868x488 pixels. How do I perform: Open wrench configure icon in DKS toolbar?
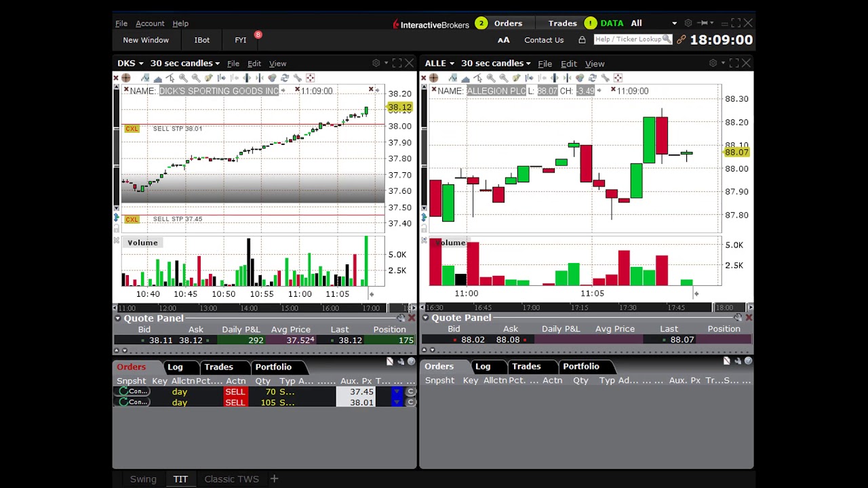(298, 78)
